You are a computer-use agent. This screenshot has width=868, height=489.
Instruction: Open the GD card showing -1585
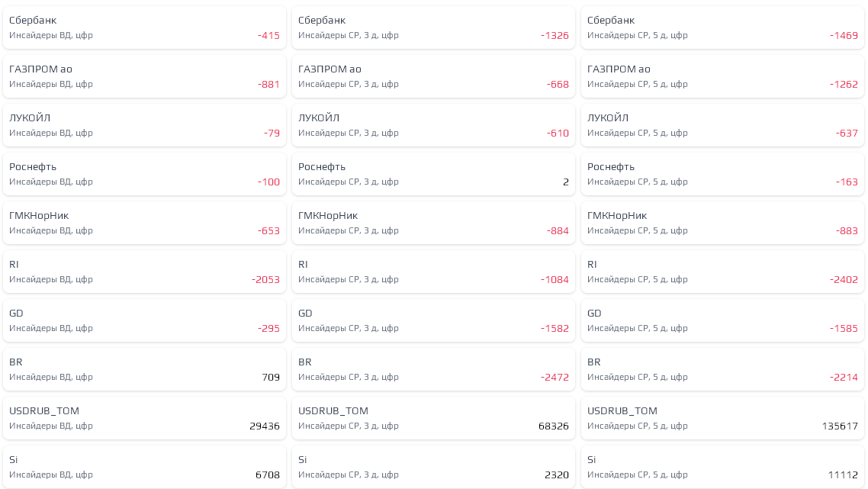tap(722, 320)
